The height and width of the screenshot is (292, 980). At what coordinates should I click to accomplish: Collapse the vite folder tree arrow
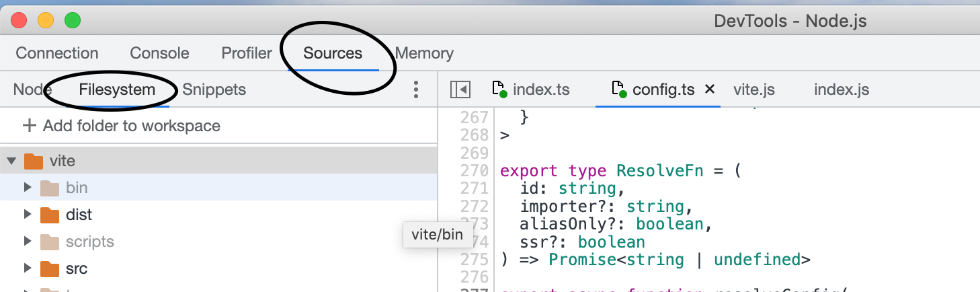point(11,161)
